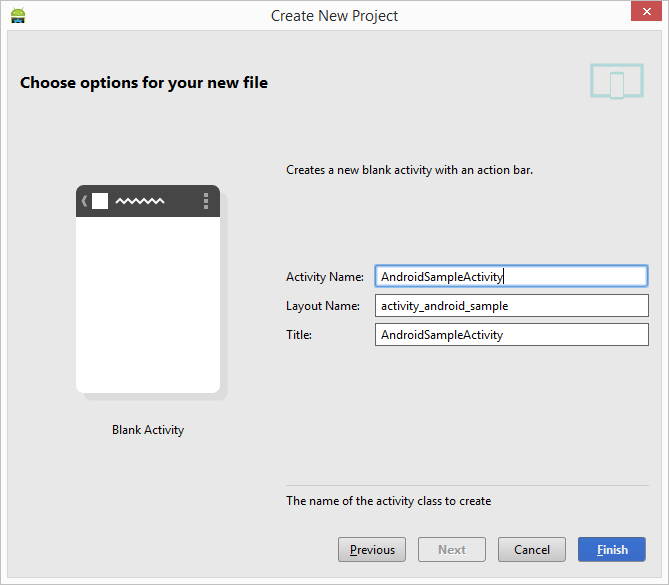Click the "Activity Name:" label

coord(324,277)
